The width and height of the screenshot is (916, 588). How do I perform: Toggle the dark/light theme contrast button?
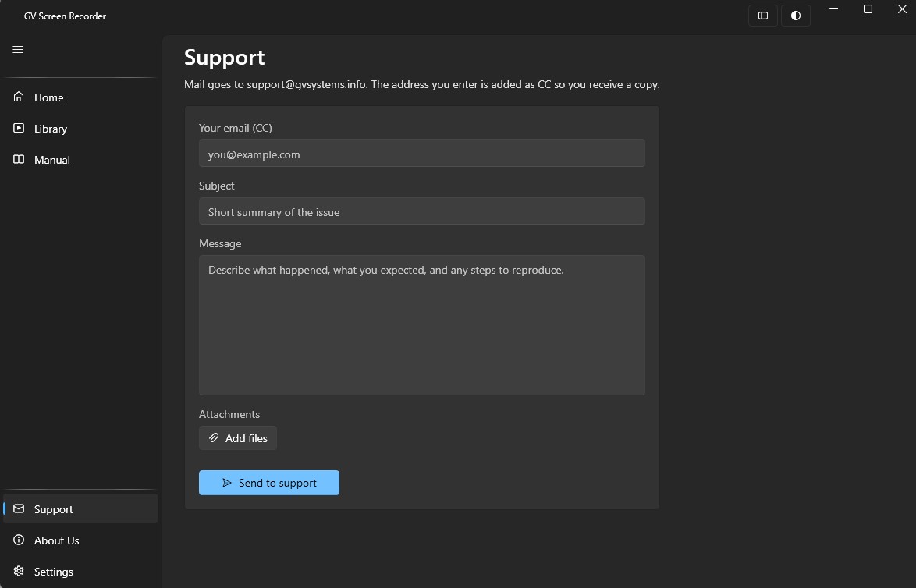796,16
